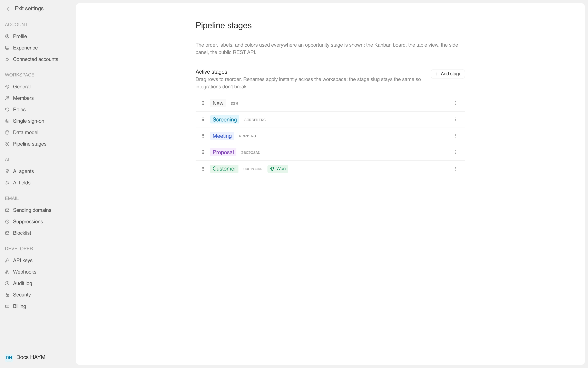Open the AI agents page
The width and height of the screenshot is (588, 368).
pyautogui.click(x=23, y=171)
